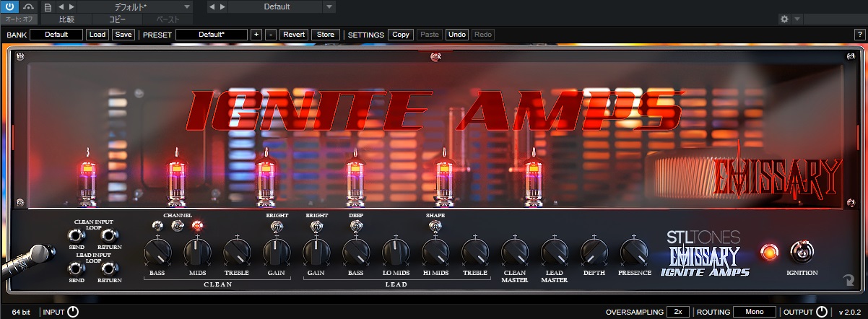The width and height of the screenshot is (868, 319).
Task: Flip the IGNITION power switch
Action: point(802,253)
